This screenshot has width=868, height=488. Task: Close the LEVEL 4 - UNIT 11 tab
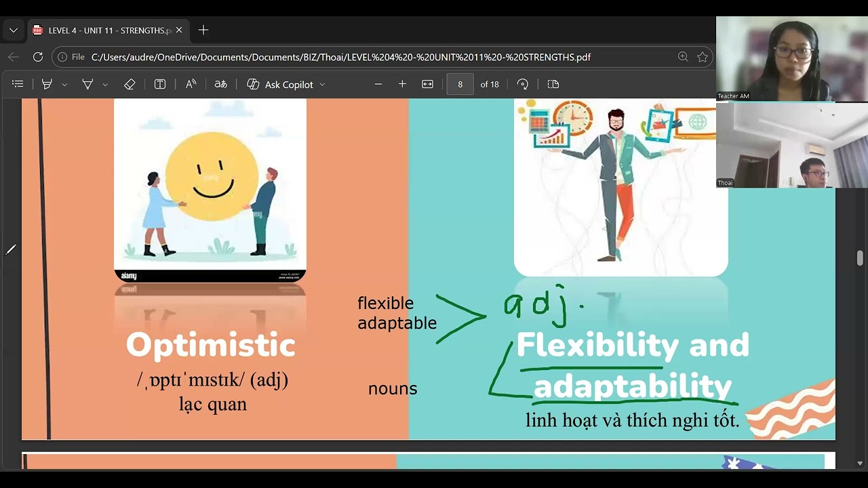tap(179, 30)
